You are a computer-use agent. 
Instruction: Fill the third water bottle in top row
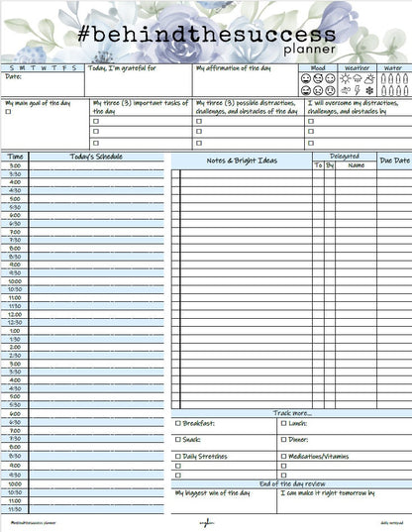coord(398,78)
